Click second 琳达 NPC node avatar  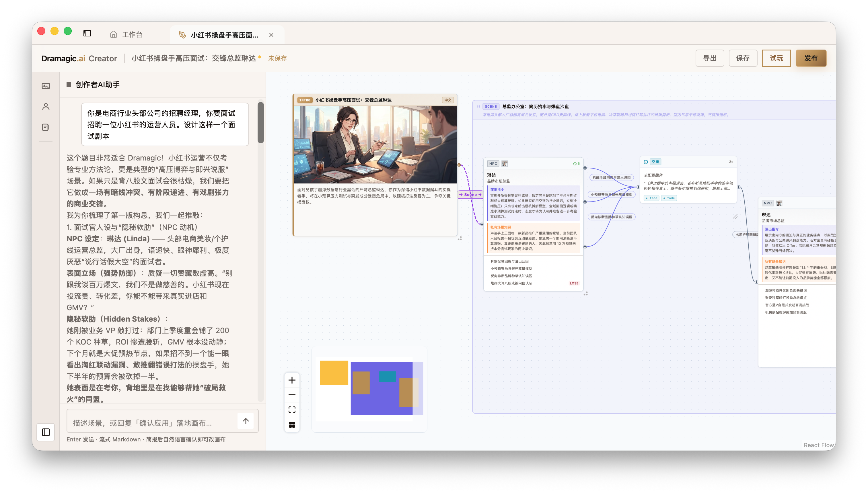point(779,203)
